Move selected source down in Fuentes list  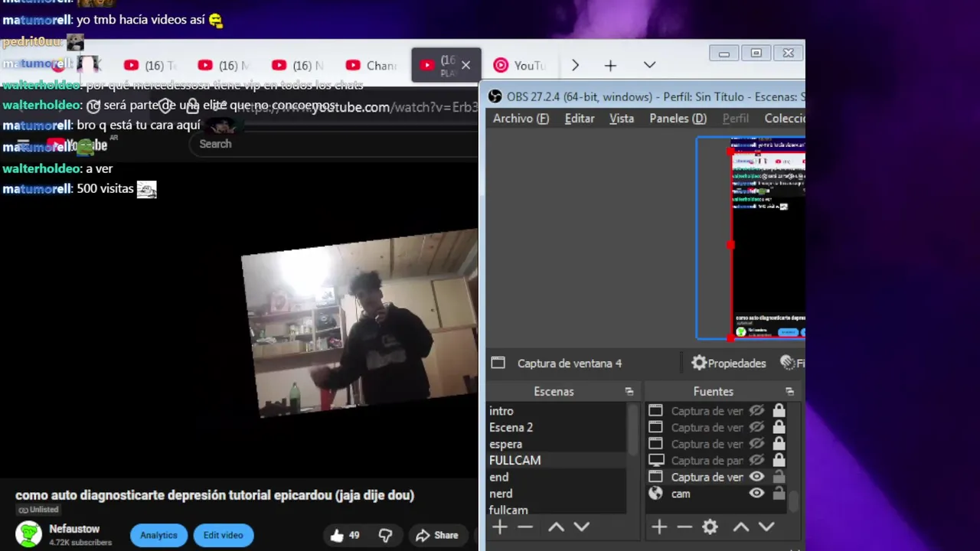tap(766, 527)
